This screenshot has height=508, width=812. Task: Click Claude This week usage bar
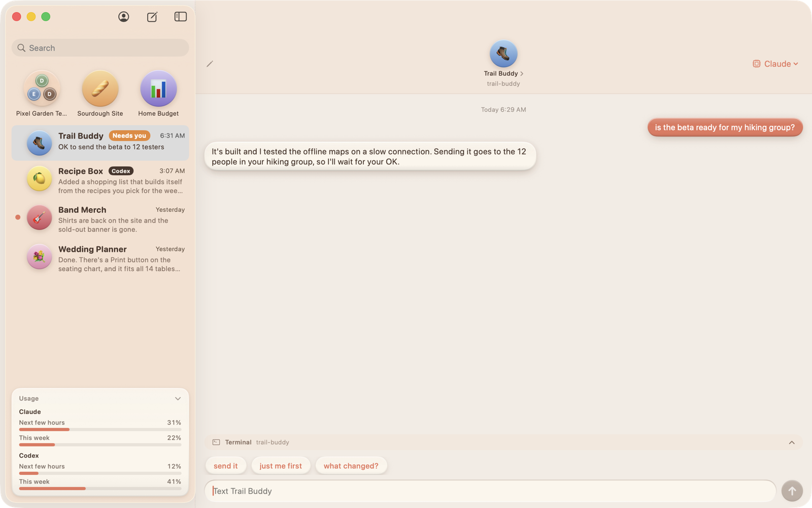tap(100, 445)
